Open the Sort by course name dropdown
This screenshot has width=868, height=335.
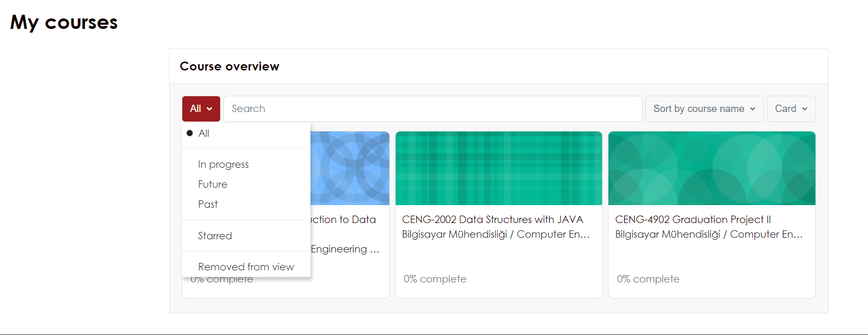click(x=704, y=109)
